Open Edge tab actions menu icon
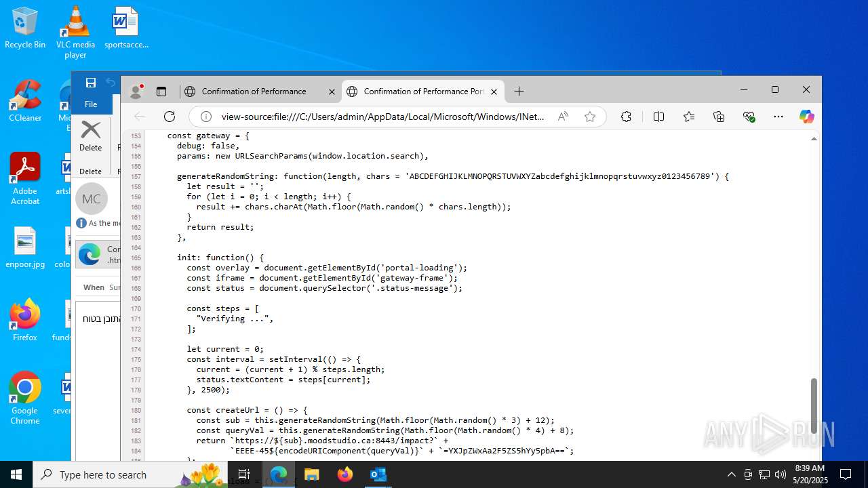Image resolution: width=868 pixels, height=488 pixels. coord(161,91)
